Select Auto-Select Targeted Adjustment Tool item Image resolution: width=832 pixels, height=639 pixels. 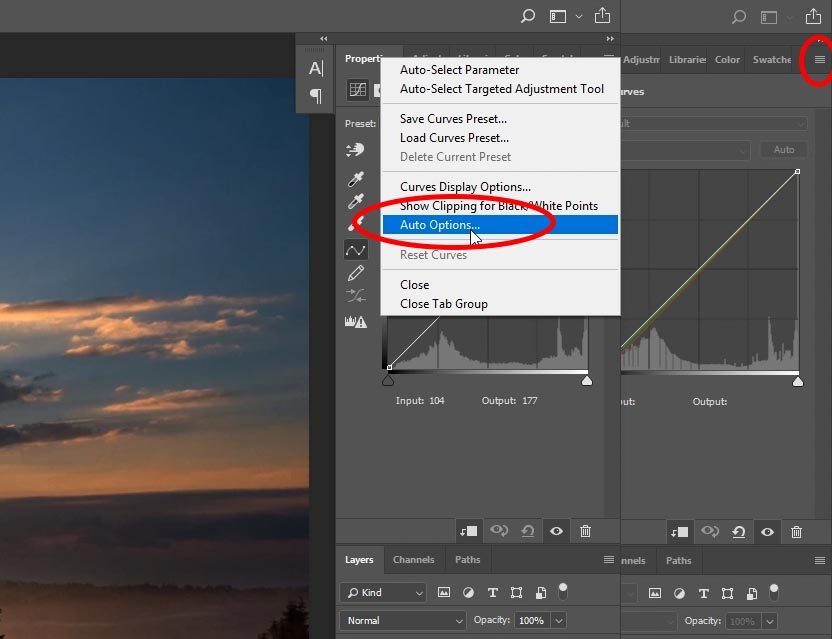click(x=500, y=89)
